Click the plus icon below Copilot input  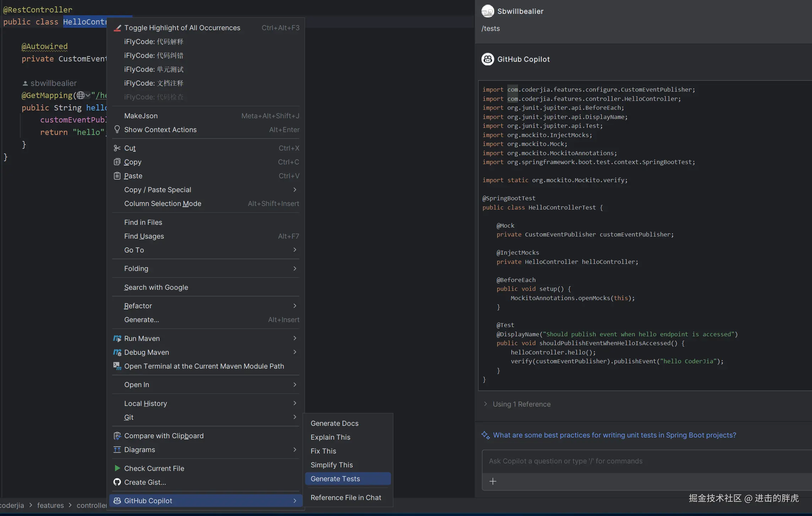tap(493, 481)
